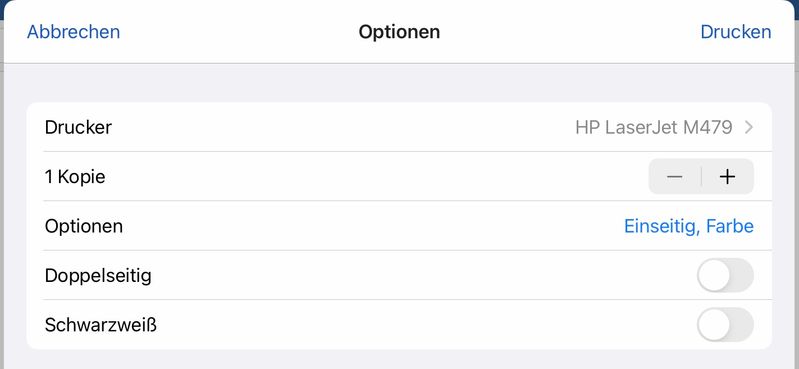Decrease copies with the minus icon
The width and height of the screenshot is (799, 369).
tap(675, 177)
